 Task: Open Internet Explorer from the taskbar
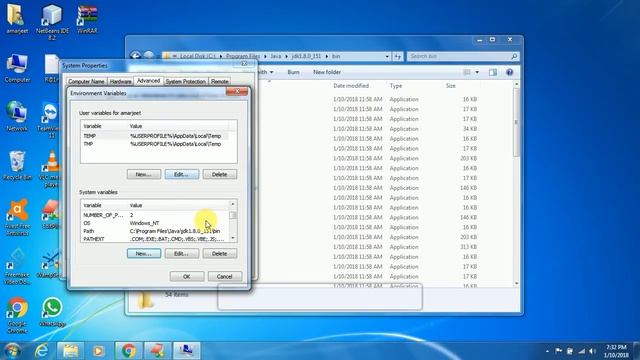pyautogui.click(x=41, y=351)
